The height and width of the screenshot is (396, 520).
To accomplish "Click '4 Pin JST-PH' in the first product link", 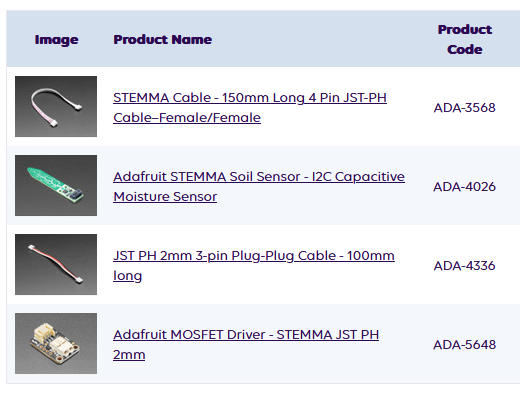I will click(348, 98).
